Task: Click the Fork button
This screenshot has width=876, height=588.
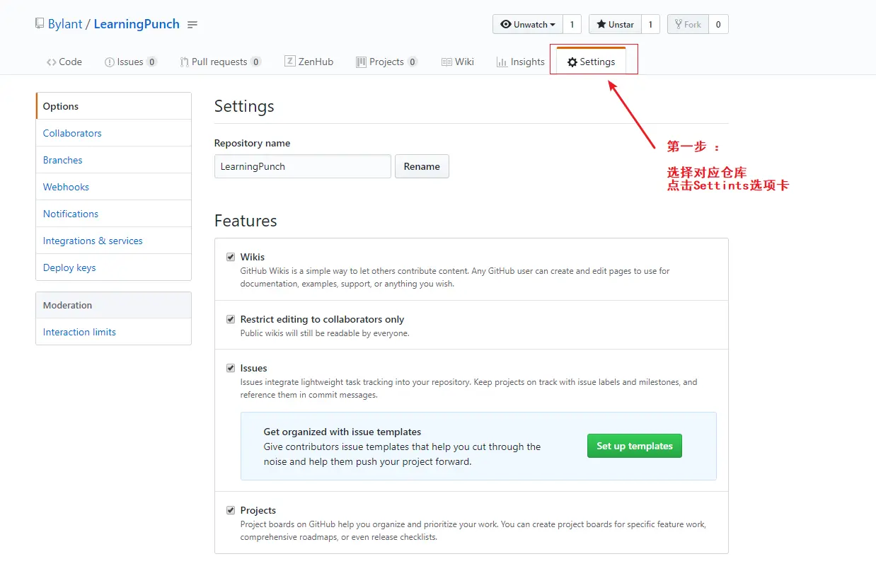Action: click(x=688, y=24)
